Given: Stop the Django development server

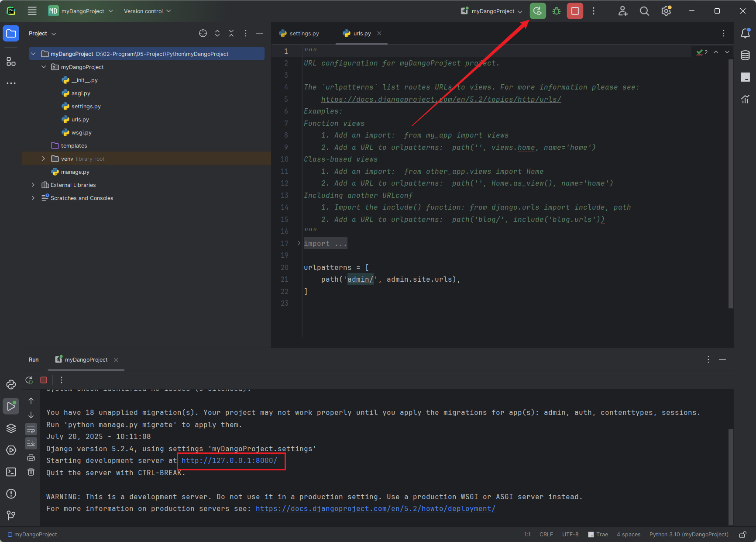Looking at the screenshot, I should pos(575,11).
